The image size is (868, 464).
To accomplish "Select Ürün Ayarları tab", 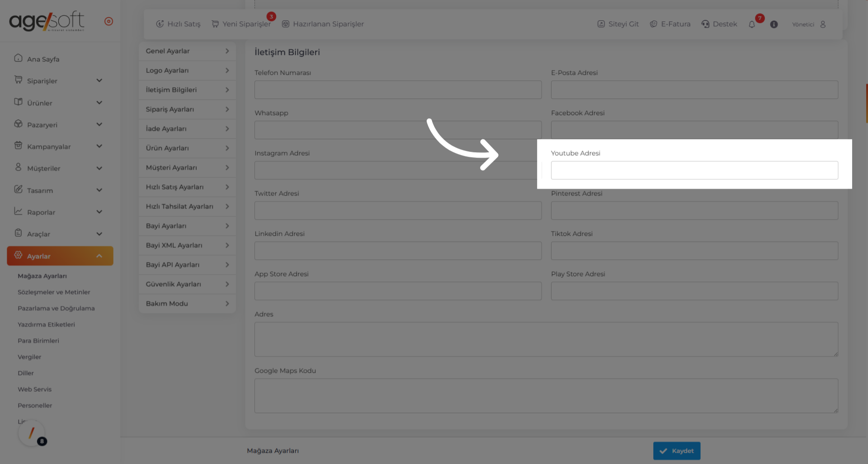I will coord(187,148).
